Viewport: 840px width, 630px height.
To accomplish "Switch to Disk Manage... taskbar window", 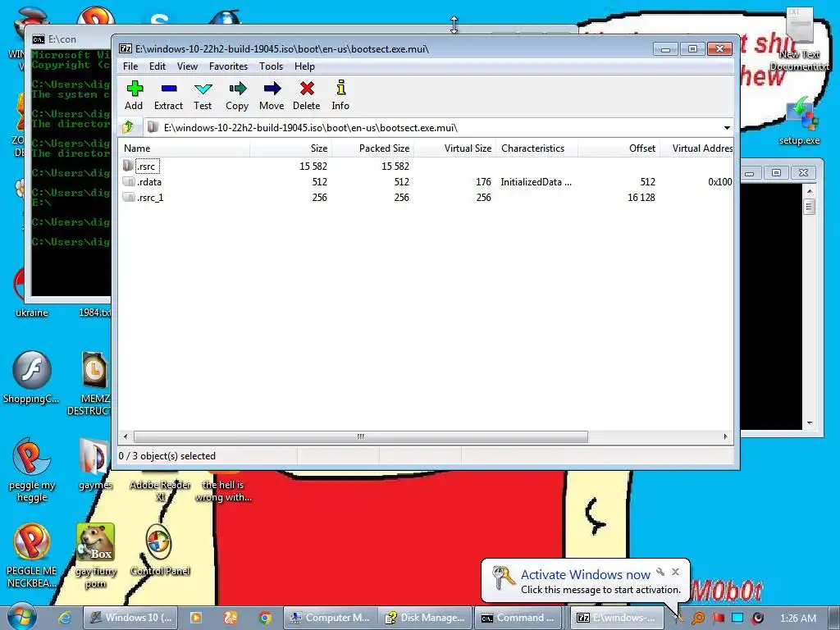I will pyautogui.click(x=426, y=618).
